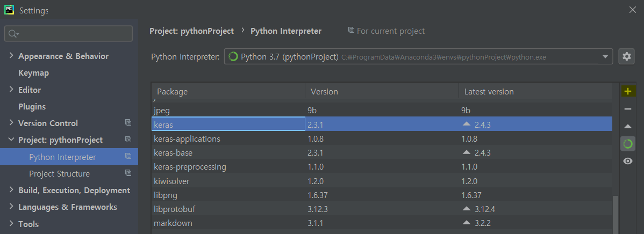This screenshot has width=644, height=234.
Task: Select Appearance & Behavior label
Action: coord(63,56)
